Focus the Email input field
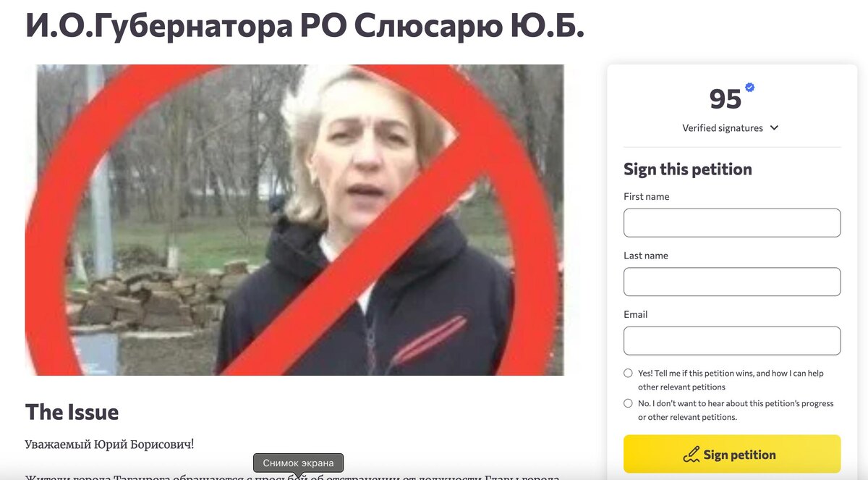This screenshot has height=480, width=868. click(x=732, y=340)
